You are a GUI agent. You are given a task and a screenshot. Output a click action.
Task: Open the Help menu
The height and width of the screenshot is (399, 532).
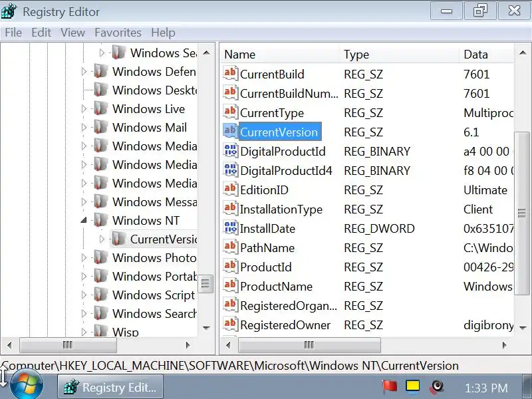[163, 33]
